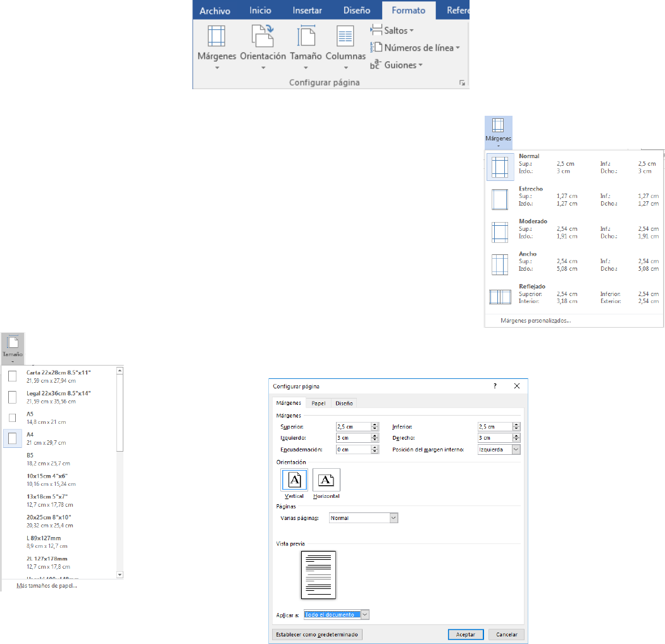Decrease the Izquierdo margin with spinner
This screenshot has width=665, height=644.
click(x=375, y=440)
